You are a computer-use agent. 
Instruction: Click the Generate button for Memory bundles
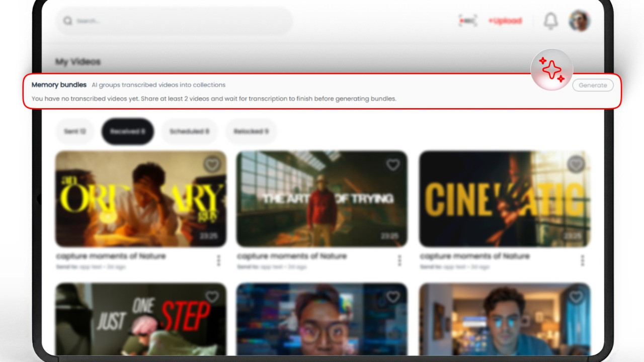593,85
